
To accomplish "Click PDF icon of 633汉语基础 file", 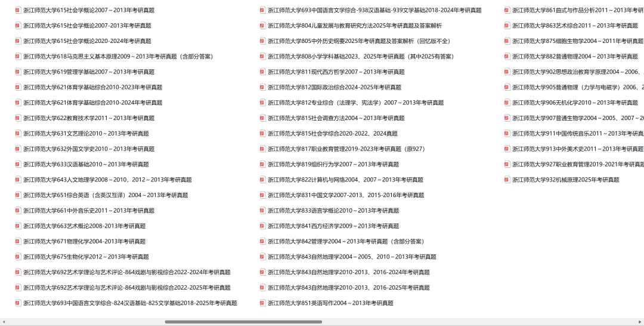I will (x=18, y=164).
